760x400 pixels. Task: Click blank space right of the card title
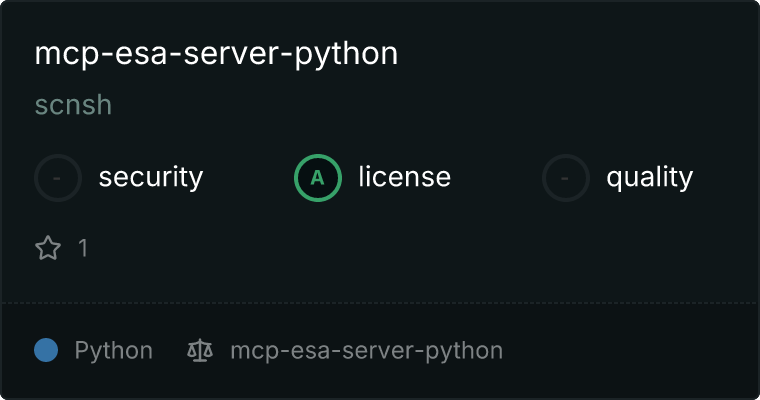(x=580, y=54)
